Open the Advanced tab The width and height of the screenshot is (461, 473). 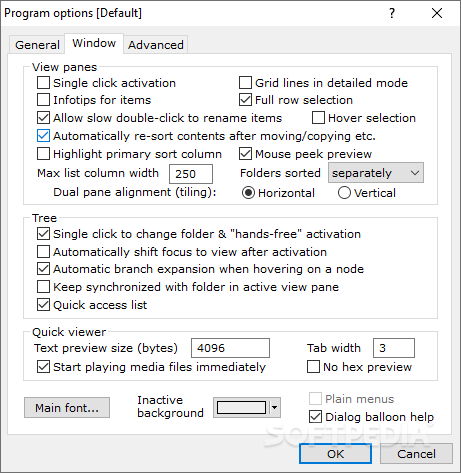pyautogui.click(x=156, y=45)
